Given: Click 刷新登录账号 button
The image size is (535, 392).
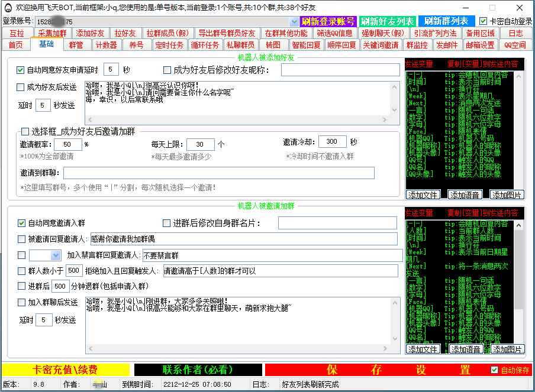Looking at the screenshot, I should pyautogui.click(x=328, y=21).
